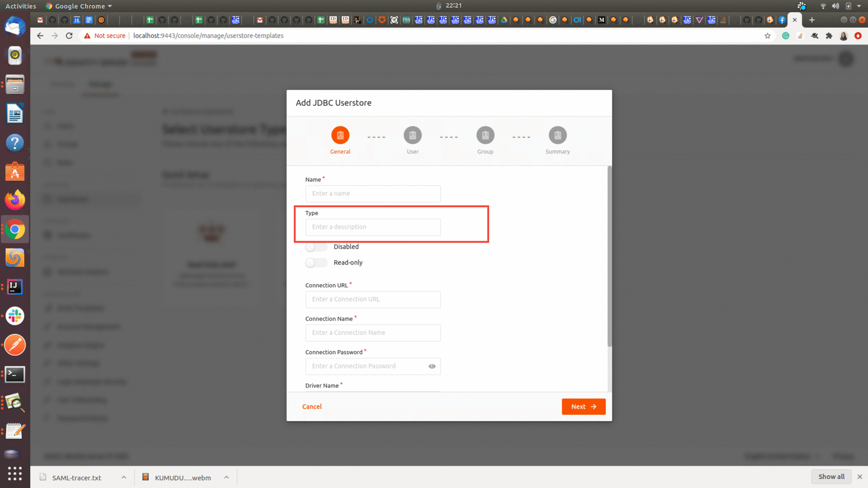Open Activities overview

point(21,6)
